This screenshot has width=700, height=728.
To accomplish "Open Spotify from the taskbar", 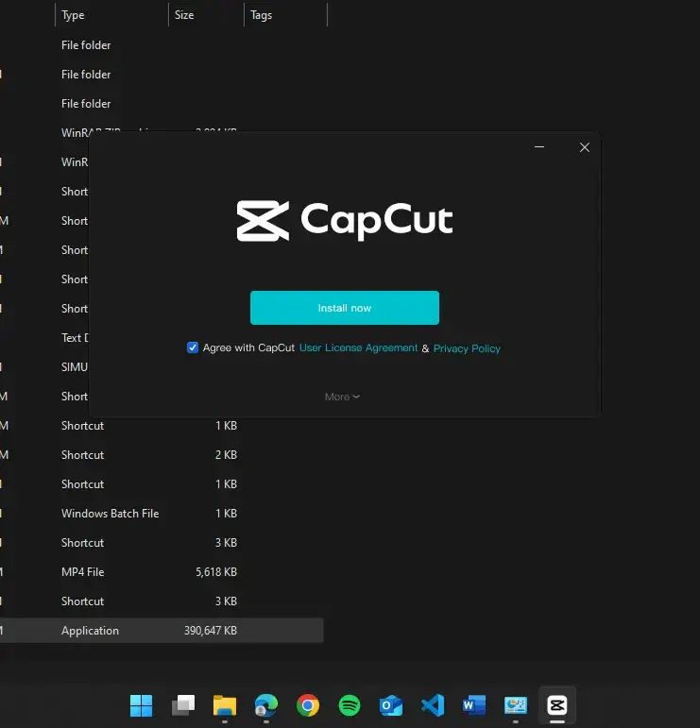I will pos(350,705).
